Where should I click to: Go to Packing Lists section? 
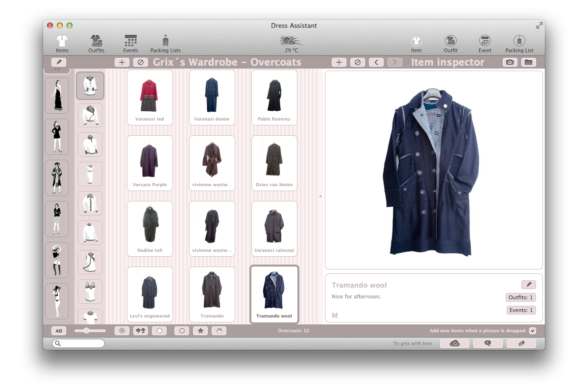[166, 44]
